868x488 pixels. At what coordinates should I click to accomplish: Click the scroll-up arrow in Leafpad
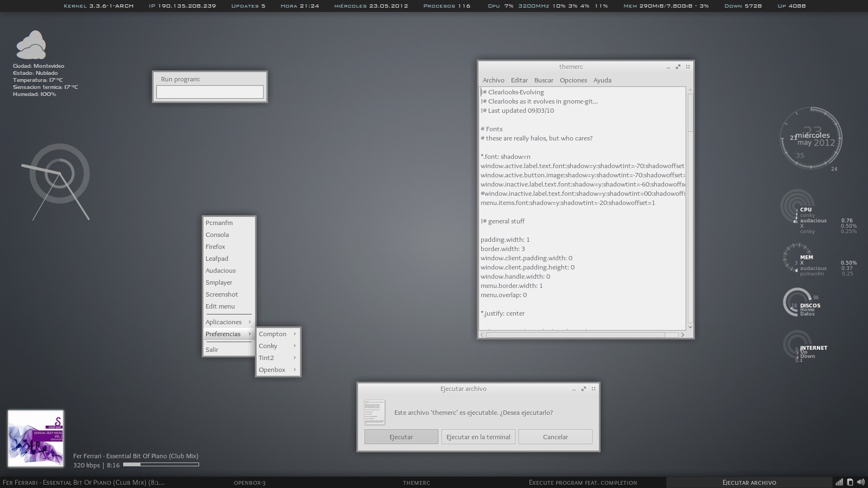pyautogui.click(x=690, y=89)
